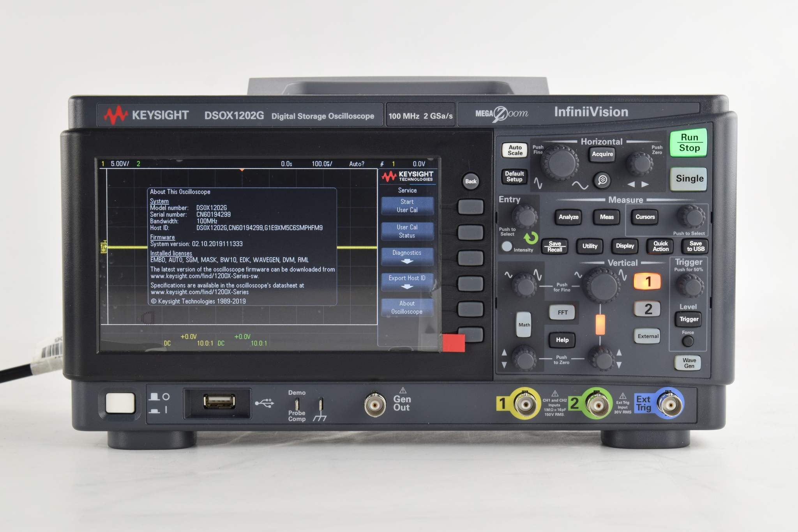This screenshot has height=532, width=798.
Task: Push the horizontal position knob
Action: point(639,164)
